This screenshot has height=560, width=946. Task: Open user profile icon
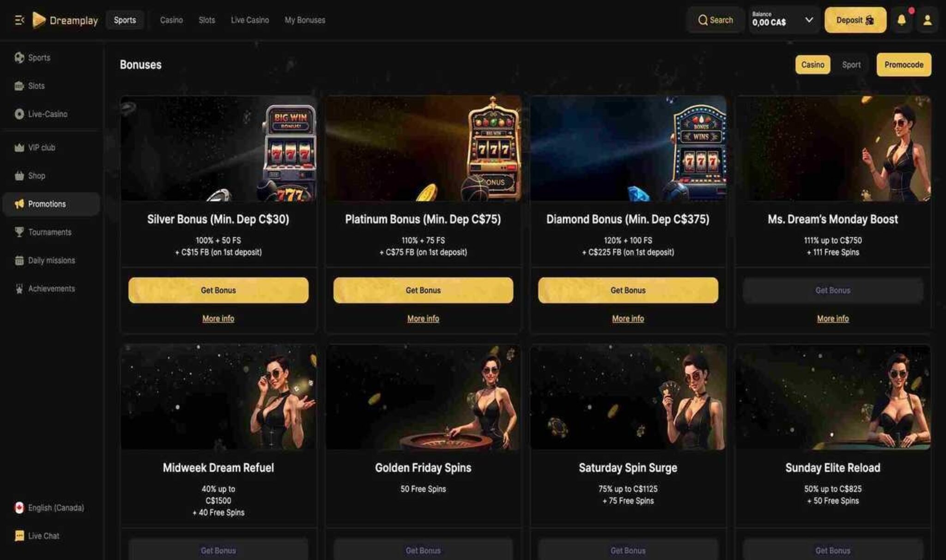(927, 20)
